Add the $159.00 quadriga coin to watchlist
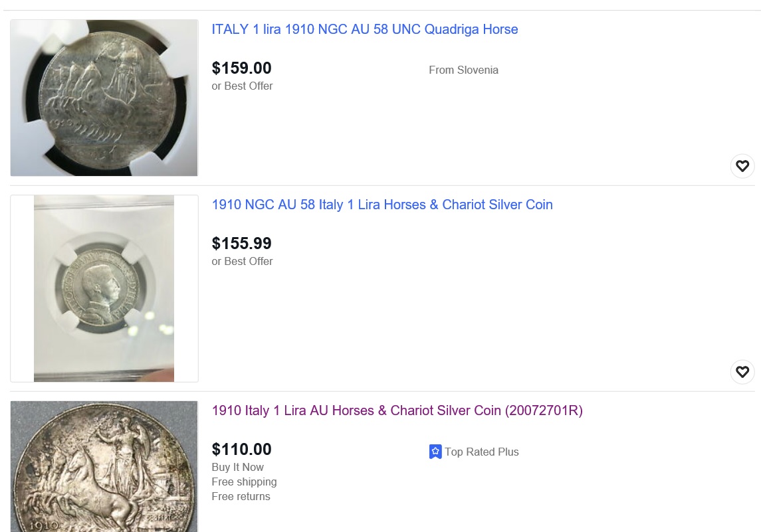Image resolution: width=761 pixels, height=532 pixels. point(742,166)
